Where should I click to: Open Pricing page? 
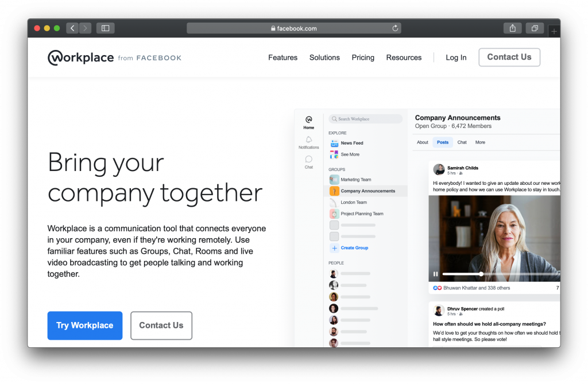[363, 57]
